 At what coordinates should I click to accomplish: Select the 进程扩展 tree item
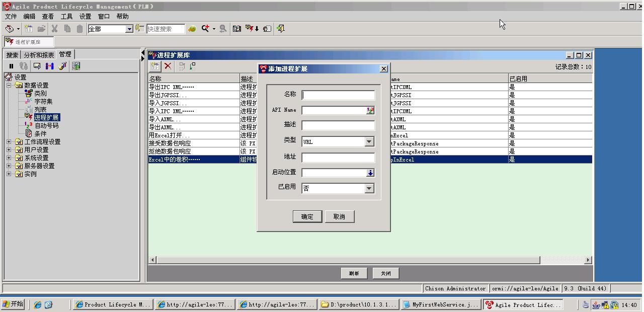(x=46, y=117)
